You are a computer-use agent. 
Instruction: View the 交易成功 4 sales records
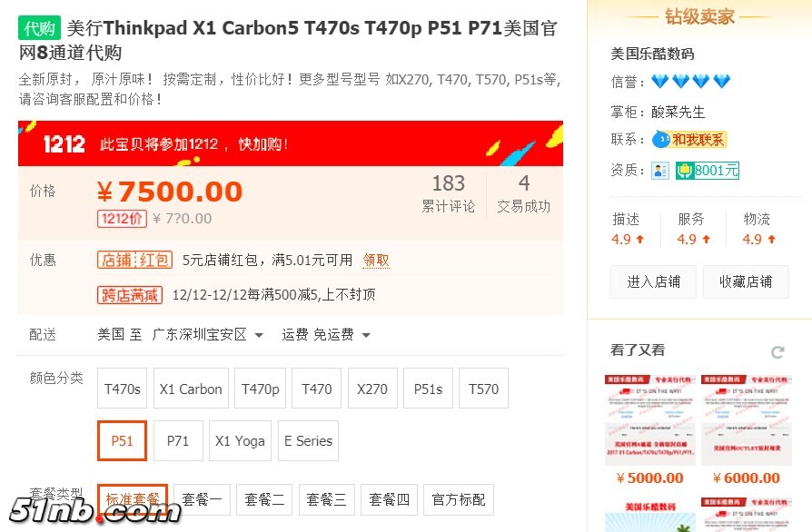coord(523,194)
